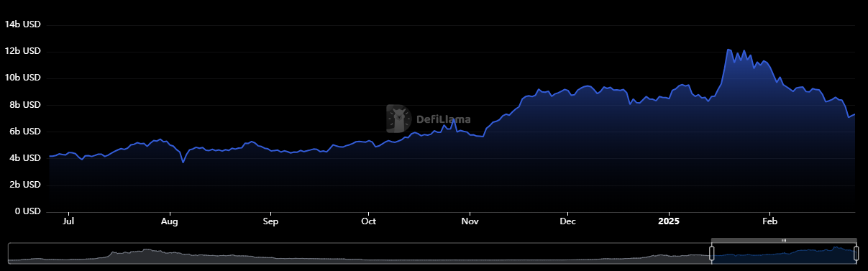Click the unselected grey area of the zoom bar
This screenshot has height=271, width=868.
click(x=360, y=253)
